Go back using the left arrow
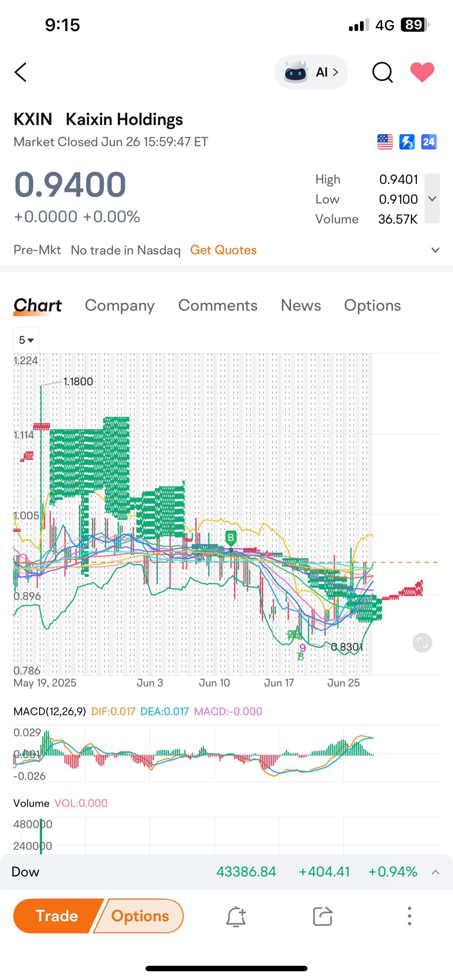This screenshot has height=980, width=453. pyautogui.click(x=20, y=72)
